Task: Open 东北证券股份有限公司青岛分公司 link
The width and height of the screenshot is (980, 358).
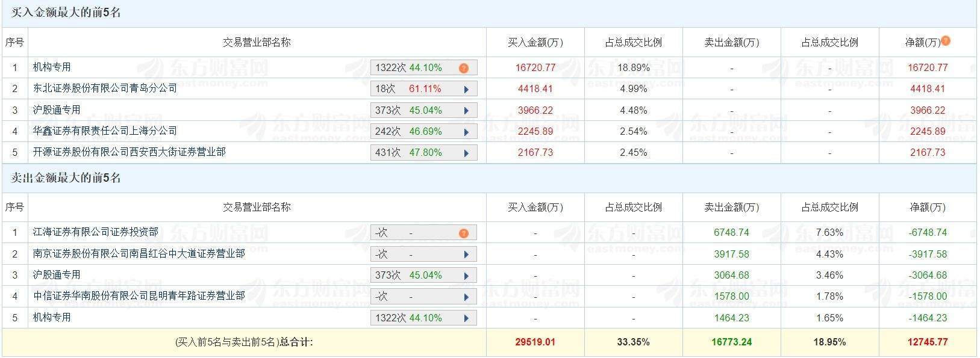Action: point(105,88)
